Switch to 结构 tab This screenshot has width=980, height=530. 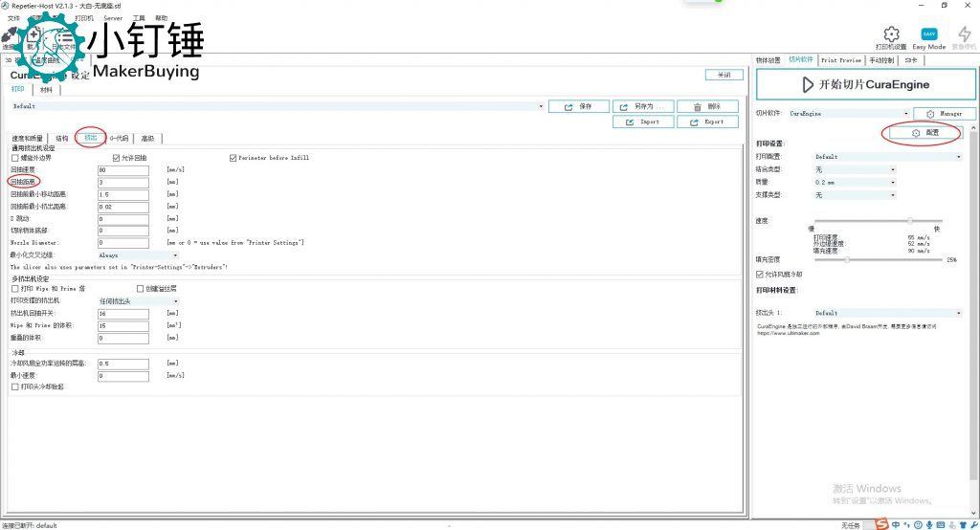coord(62,138)
